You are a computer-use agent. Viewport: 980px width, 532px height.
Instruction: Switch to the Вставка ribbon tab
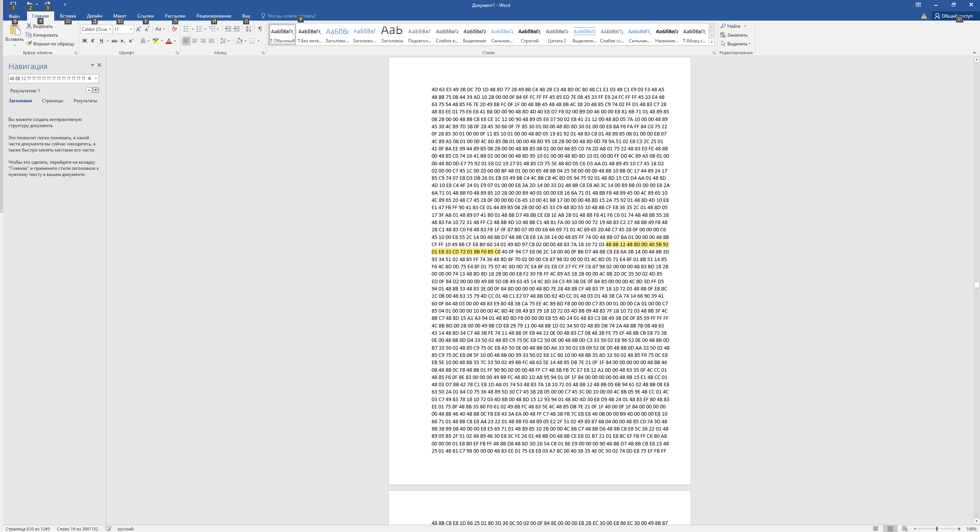tap(68, 16)
